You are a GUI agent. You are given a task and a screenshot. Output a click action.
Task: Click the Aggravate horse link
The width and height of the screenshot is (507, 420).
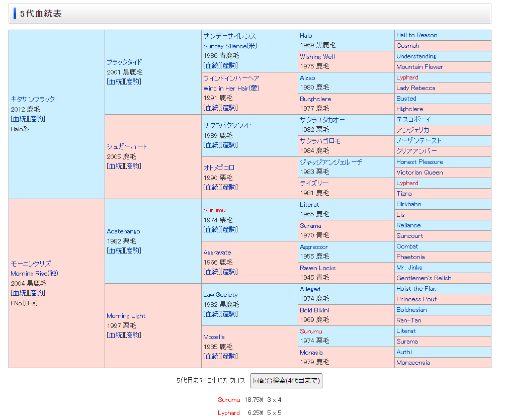217,253
